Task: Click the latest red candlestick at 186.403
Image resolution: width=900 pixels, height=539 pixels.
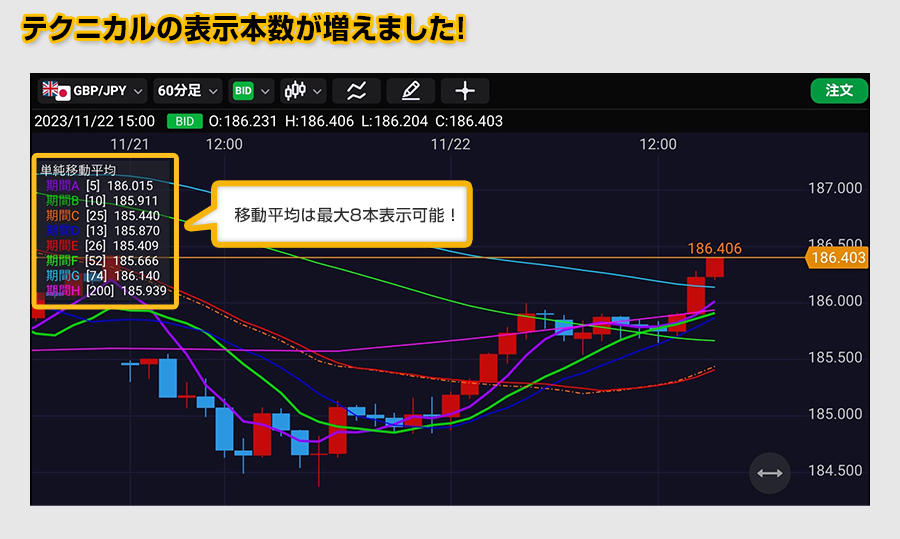Action: pyautogui.click(x=715, y=267)
